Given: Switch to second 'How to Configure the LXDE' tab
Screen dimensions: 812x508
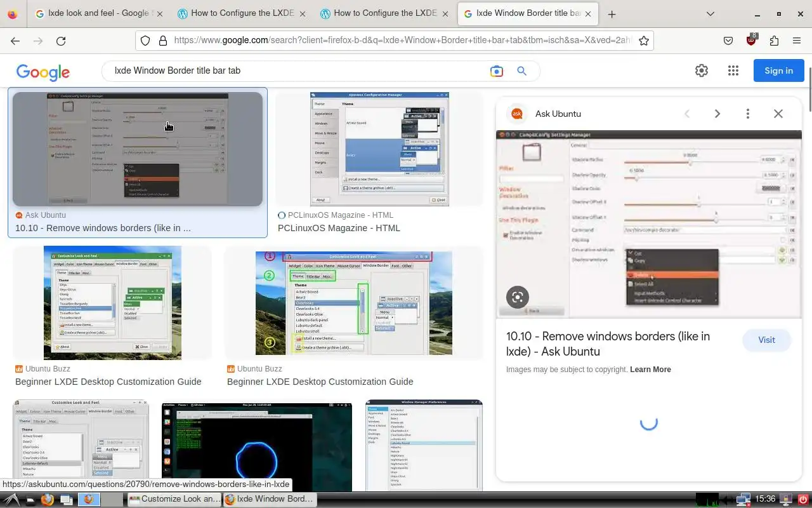Looking at the screenshot, I should point(384,13).
